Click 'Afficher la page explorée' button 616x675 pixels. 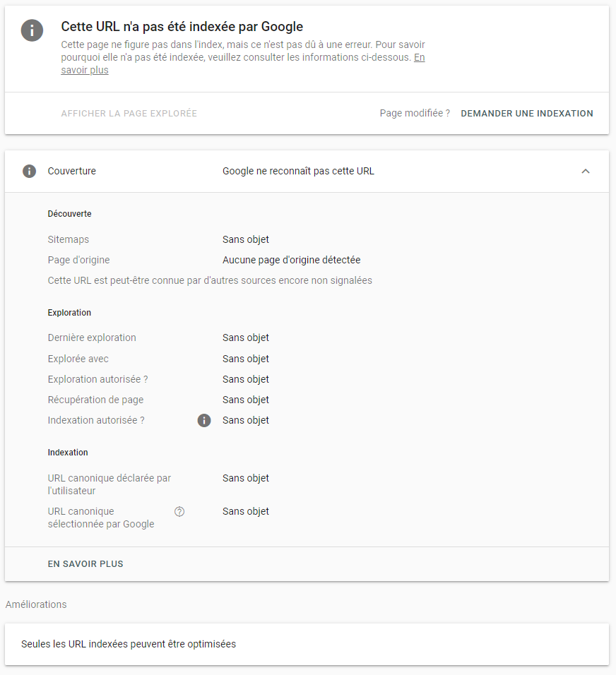tap(129, 114)
